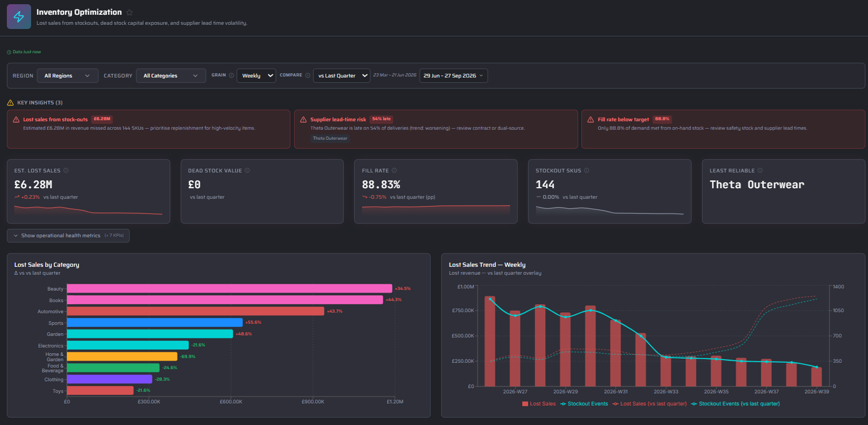Image resolution: width=868 pixels, height=425 pixels.
Task: Click the 54% late badge
Action: (x=382, y=119)
